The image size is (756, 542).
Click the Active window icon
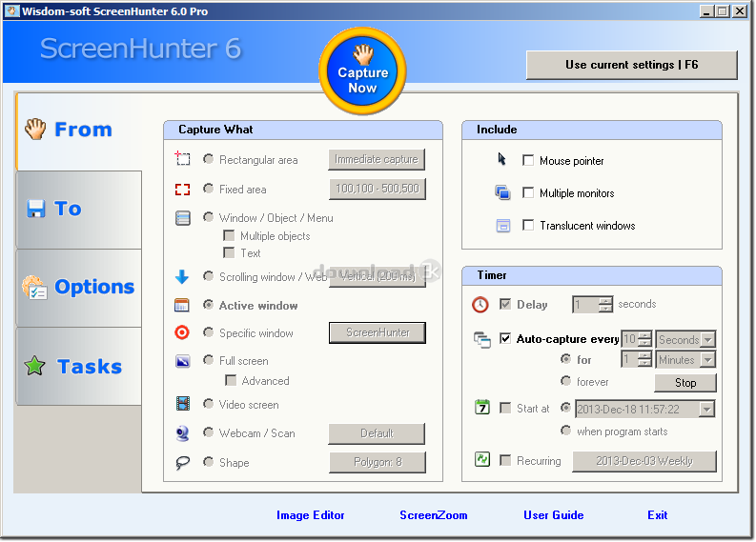tap(182, 305)
